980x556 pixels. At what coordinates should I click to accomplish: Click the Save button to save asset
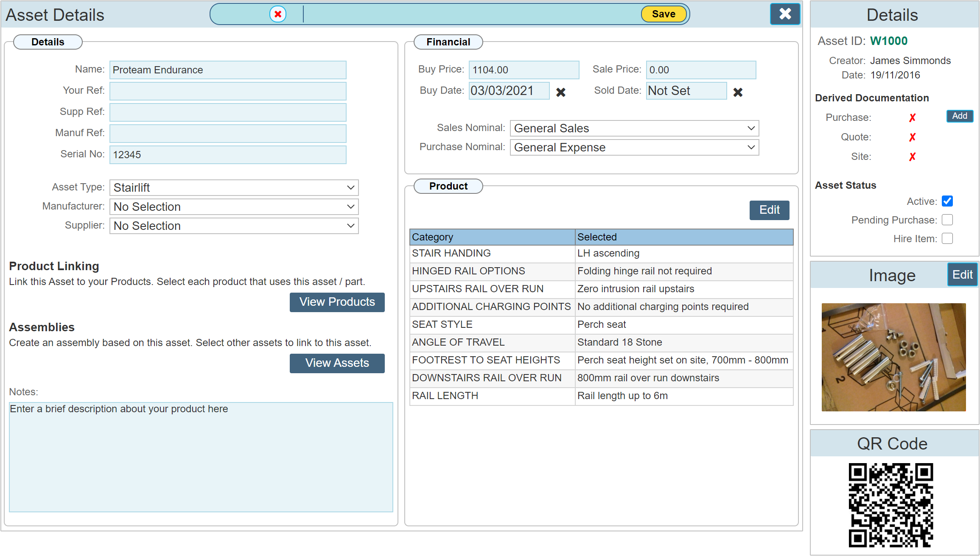click(662, 14)
